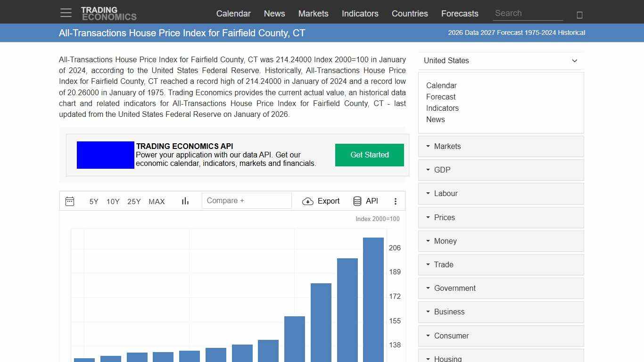The image size is (644, 362).
Task: Export the chart using the cloud Export icon
Action: 321,201
